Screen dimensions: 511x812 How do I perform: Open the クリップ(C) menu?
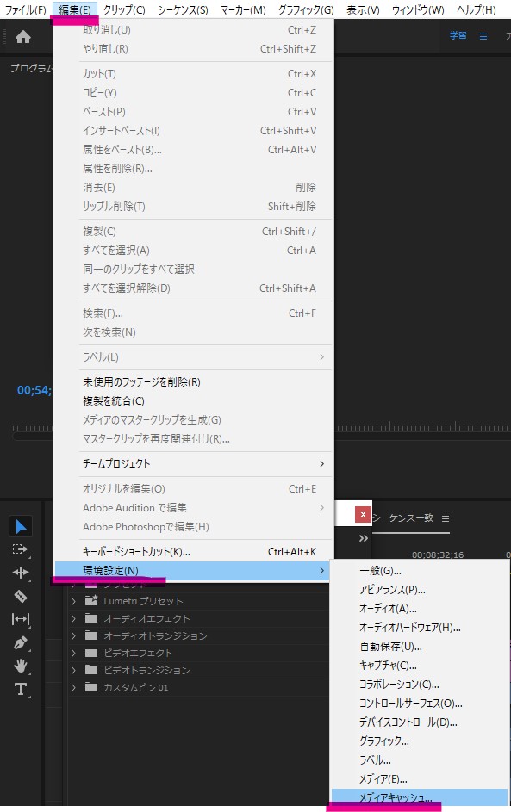124,9
